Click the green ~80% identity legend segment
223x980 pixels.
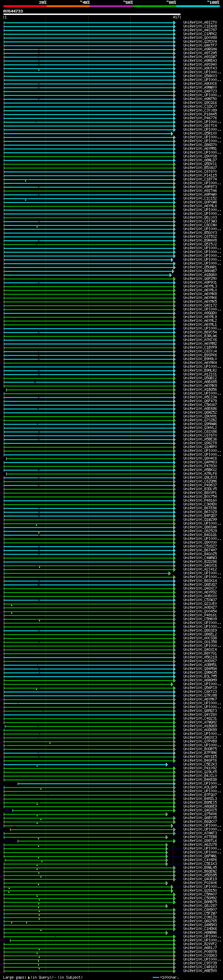click(x=154, y=6)
